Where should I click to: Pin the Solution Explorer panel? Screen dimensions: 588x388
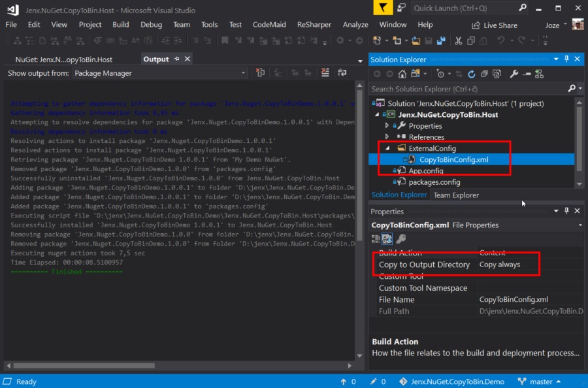pyautogui.click(x=566, y=59)
